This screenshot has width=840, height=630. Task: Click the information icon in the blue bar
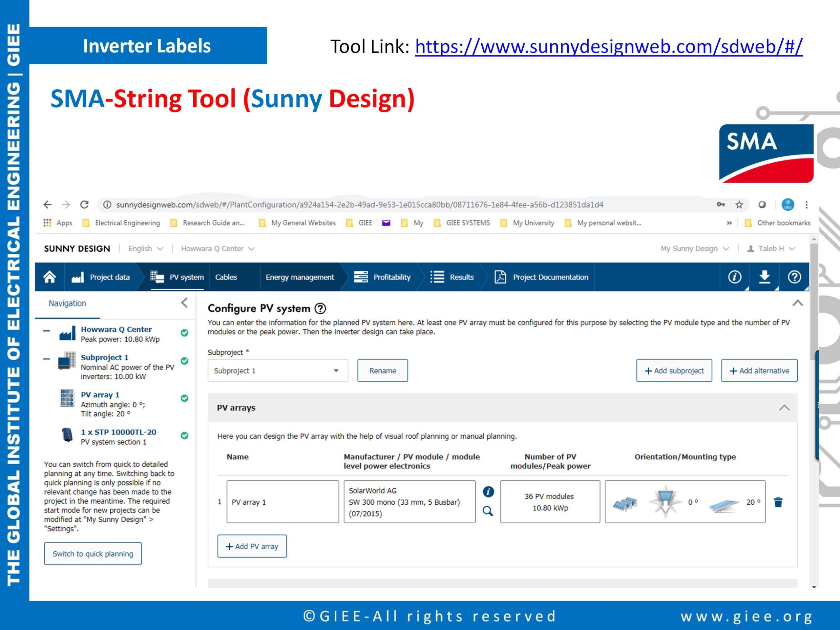click(x=734, y=277)
